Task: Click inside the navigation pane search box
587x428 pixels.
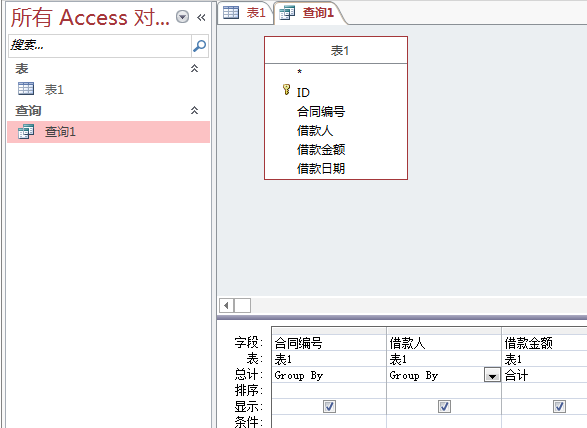Action: (100, 46)
